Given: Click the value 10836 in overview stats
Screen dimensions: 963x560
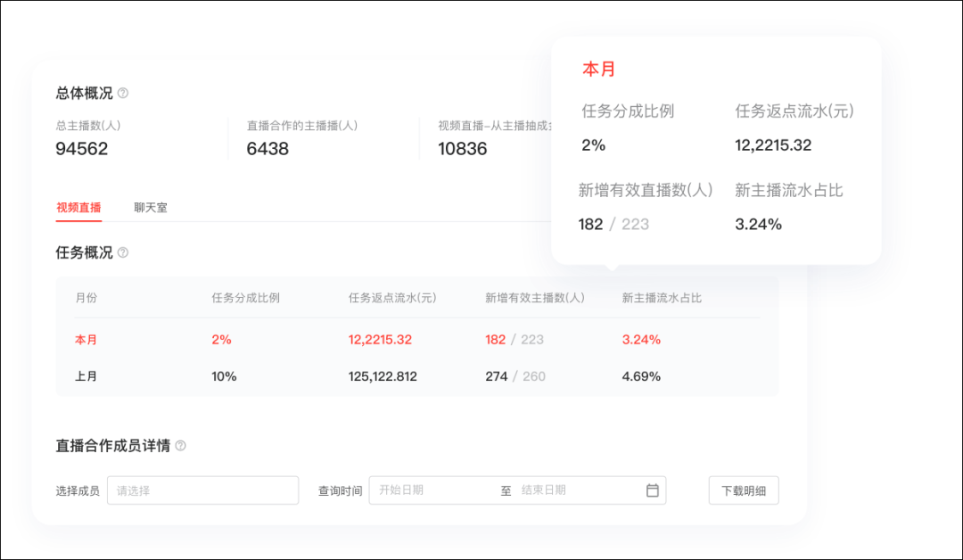Looking at the screenshot, I should click(x=463, y=149).
